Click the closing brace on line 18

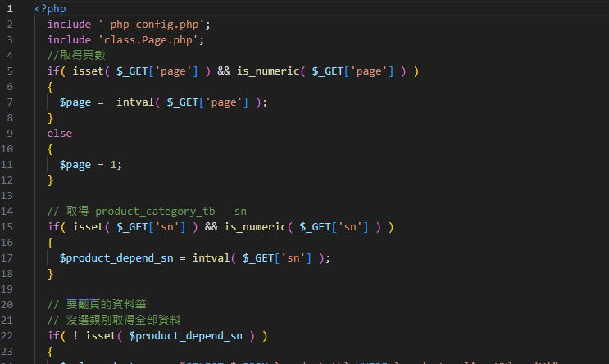click(50, 274)
